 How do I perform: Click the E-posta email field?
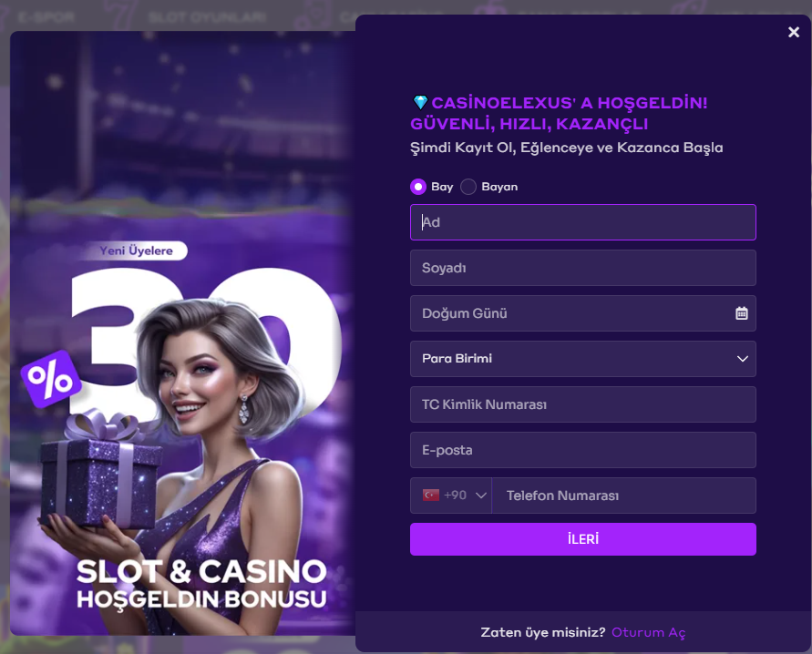[x=582, y=450]
